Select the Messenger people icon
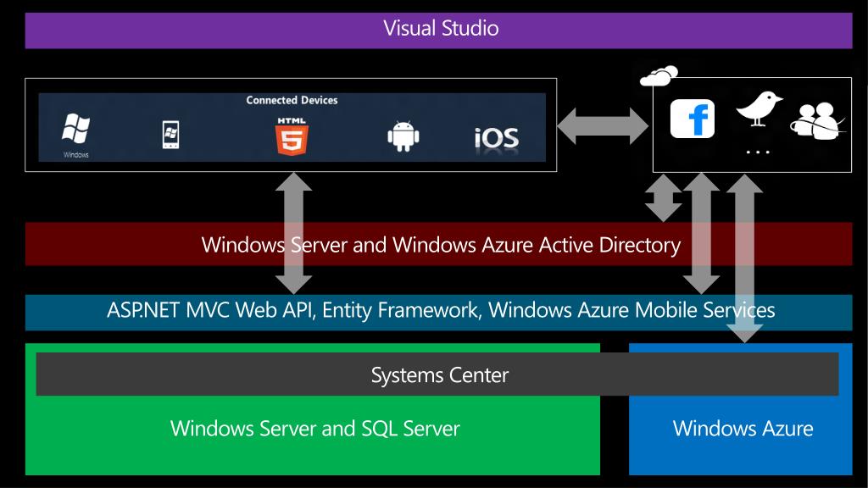 pyautogui.click(x=818, y=120)
